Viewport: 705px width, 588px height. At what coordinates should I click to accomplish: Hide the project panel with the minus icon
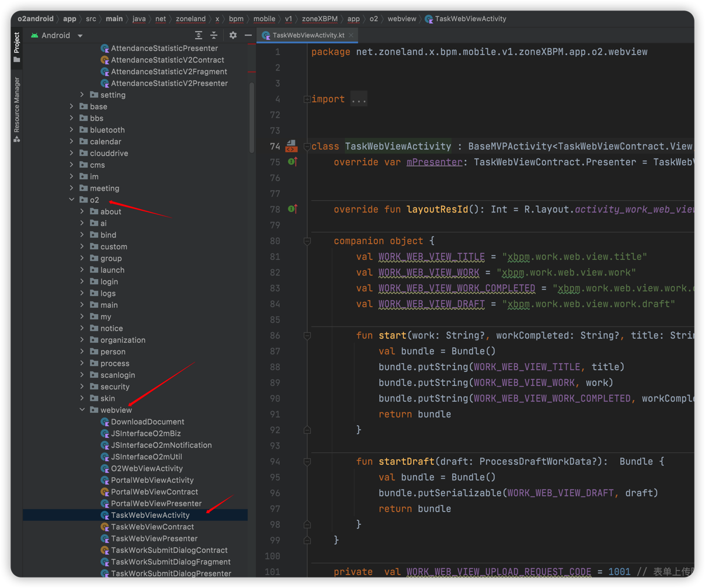(x=248, y=36)
